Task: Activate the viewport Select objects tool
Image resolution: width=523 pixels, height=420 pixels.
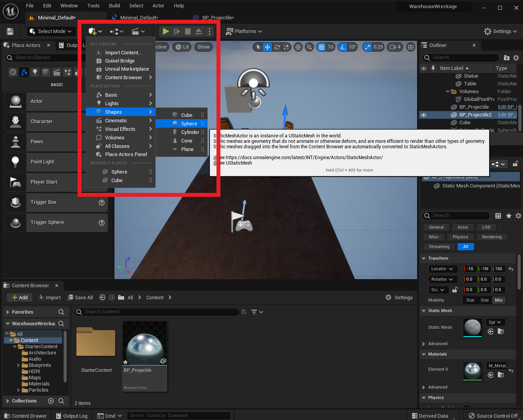Action: tap(258, 47)
